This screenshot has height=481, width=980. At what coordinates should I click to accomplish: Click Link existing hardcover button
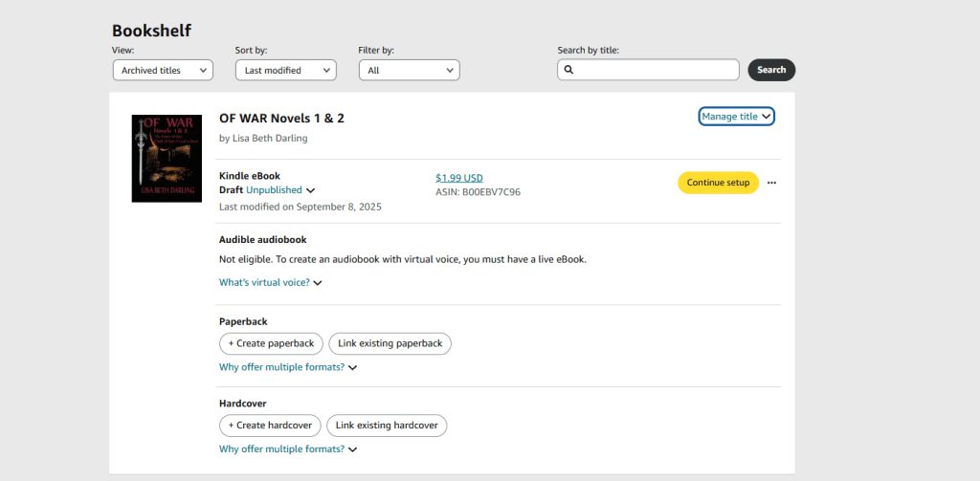[387, 426]
